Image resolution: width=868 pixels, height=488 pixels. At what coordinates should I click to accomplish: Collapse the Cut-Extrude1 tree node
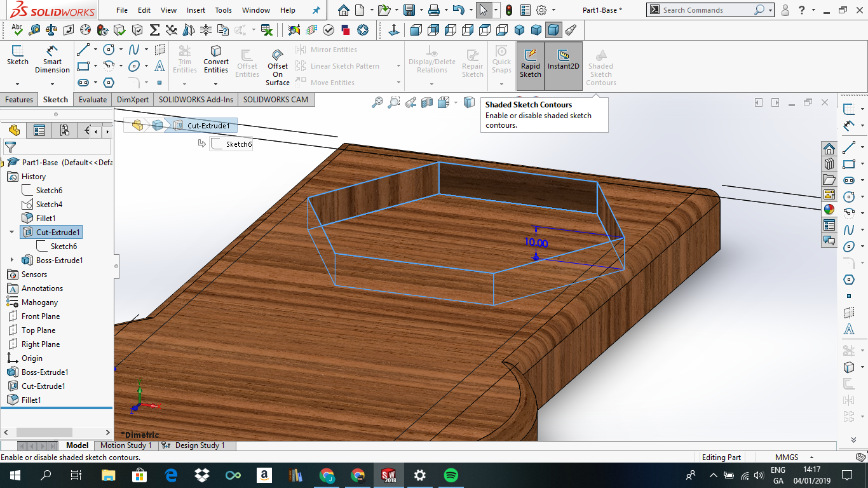click(x=11, y=233)
